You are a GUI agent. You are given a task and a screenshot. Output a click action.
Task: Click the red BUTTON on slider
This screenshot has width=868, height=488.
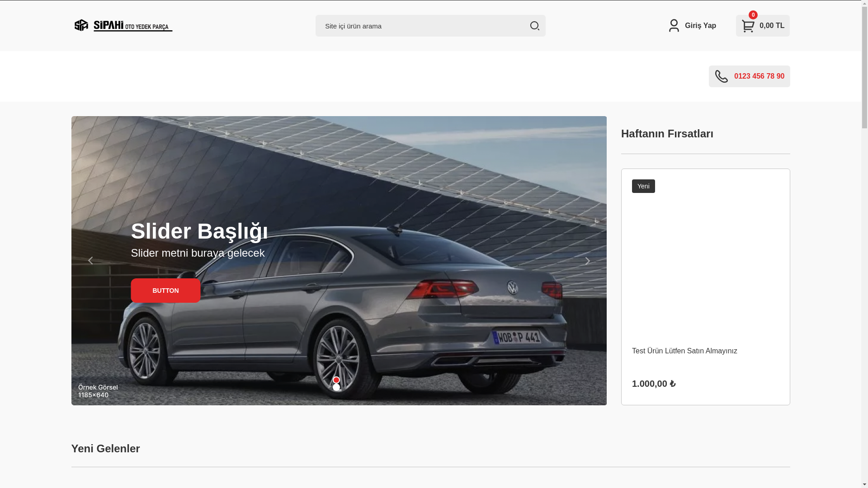point(165,291)
